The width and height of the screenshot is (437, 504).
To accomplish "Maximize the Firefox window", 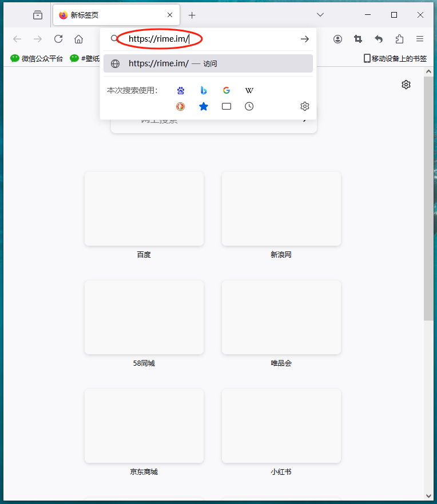I will click(394, 15).
